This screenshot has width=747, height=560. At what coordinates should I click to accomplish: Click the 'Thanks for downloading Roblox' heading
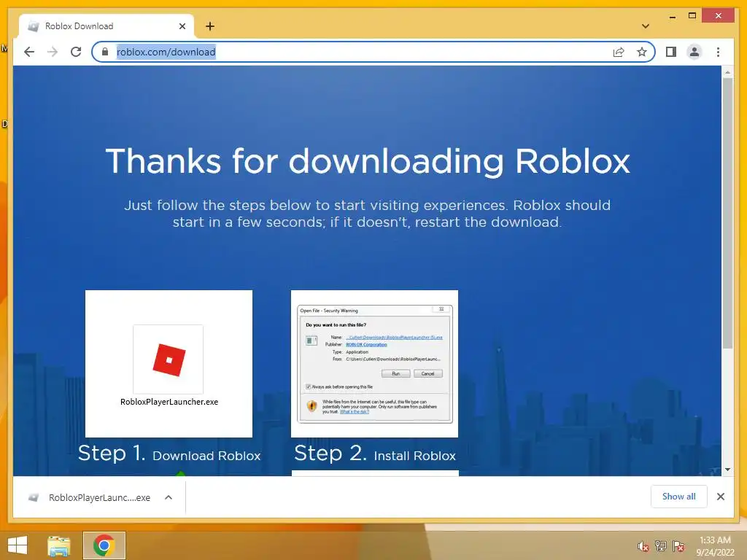(368, 161)
